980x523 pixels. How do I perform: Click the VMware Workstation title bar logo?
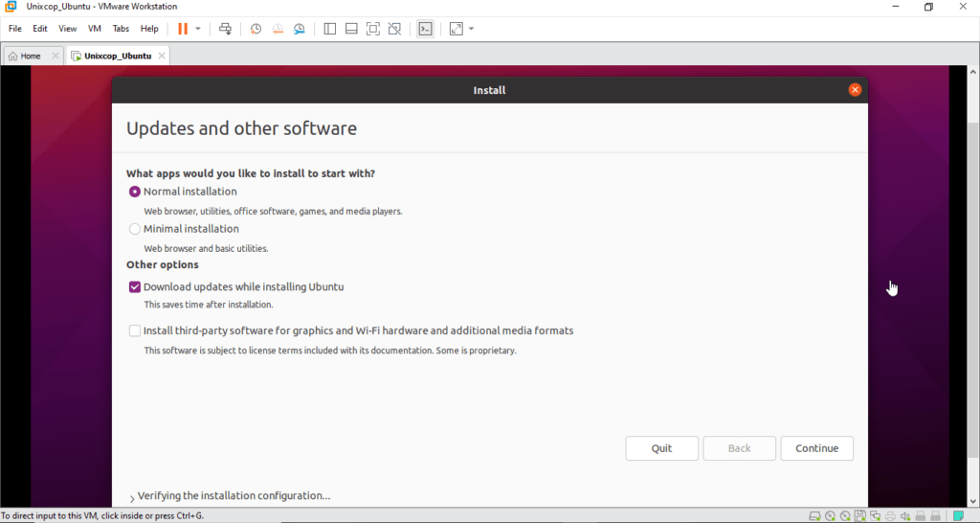click(x=11, y=7)
